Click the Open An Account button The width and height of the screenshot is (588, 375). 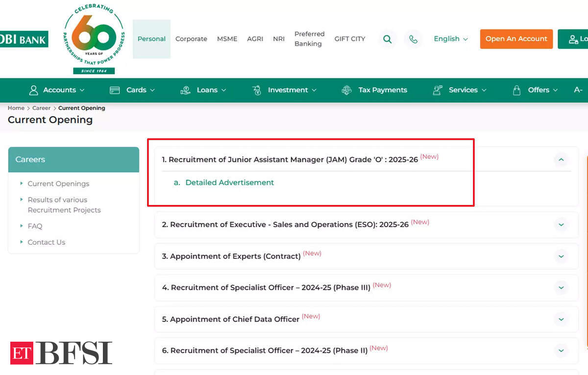click(x=516, y=39)
